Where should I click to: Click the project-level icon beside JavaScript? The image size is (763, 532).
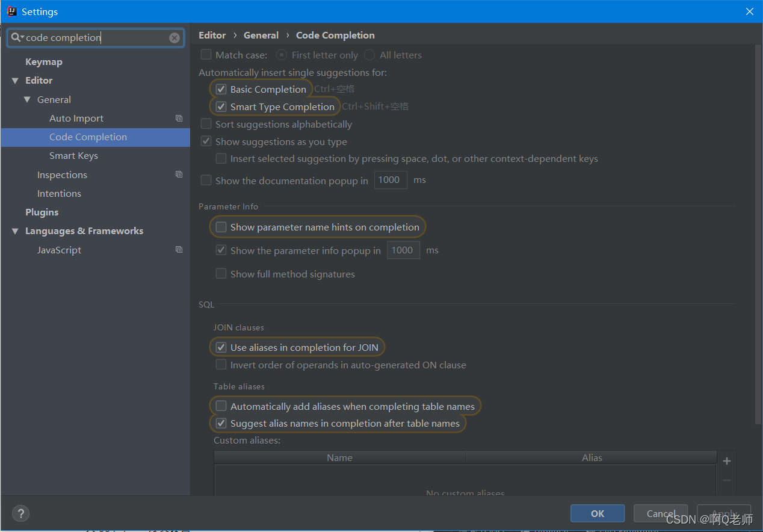[x=179, y=250]
